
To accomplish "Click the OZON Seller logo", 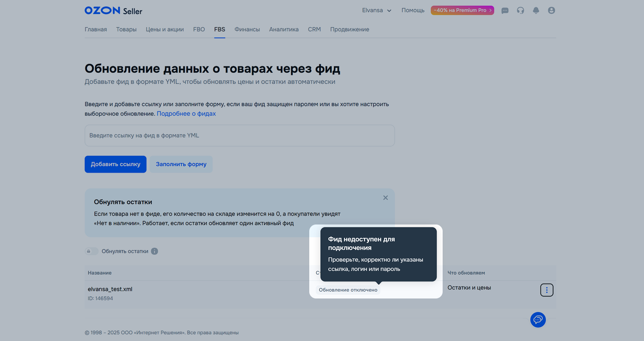I will [113, 11].
